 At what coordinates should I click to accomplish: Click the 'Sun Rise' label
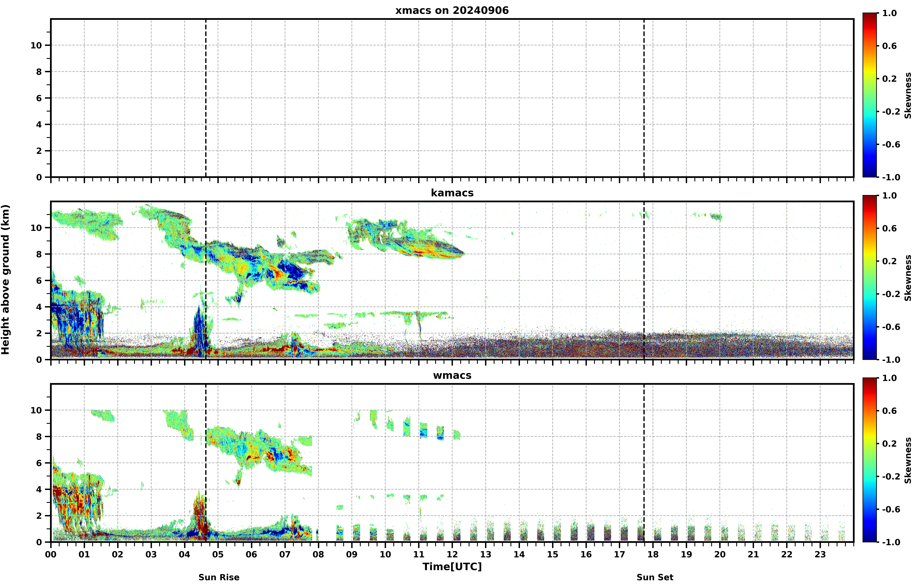click(219, 577)
